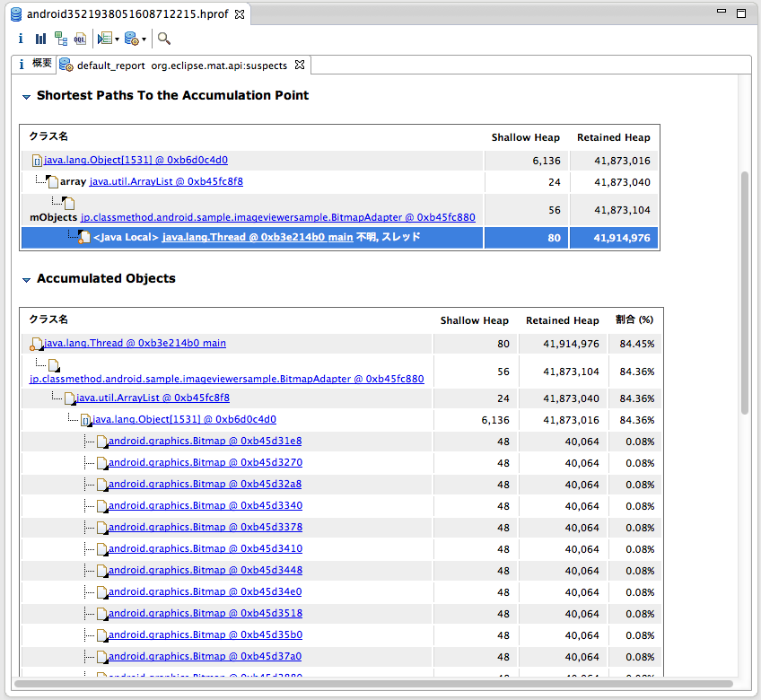This screenshot has height=700, width=761.
Task: Open the OQL Studio icon
Action: [80, 39]
